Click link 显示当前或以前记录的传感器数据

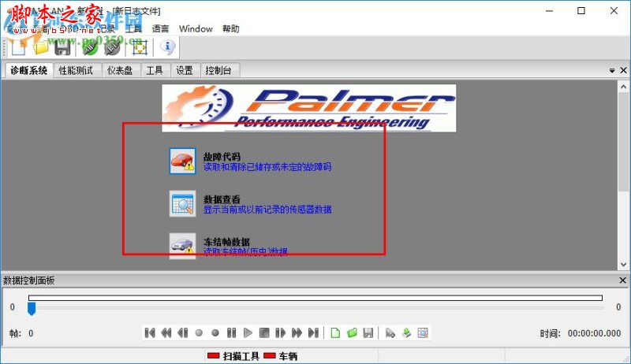267,210
